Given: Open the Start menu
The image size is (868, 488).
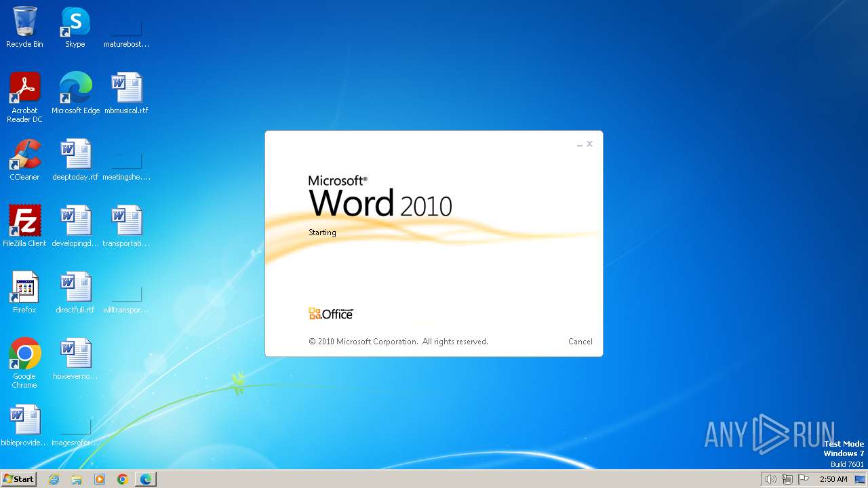Looking at the screenshot, I should pyautogui.click(x=18, y=479).
